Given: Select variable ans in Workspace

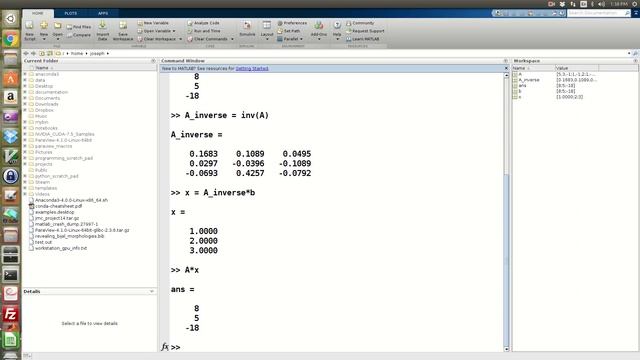Looking at the screenshot, I should pos(522,86).
